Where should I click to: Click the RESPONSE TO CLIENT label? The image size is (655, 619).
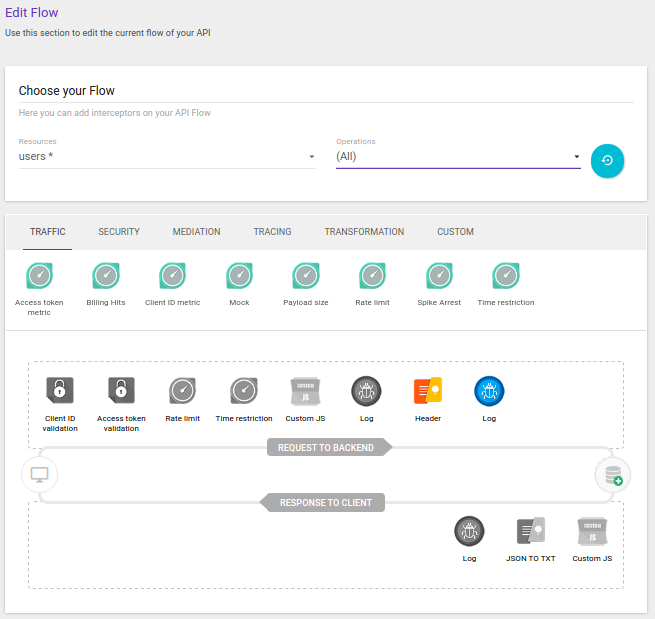coord(326,502)
